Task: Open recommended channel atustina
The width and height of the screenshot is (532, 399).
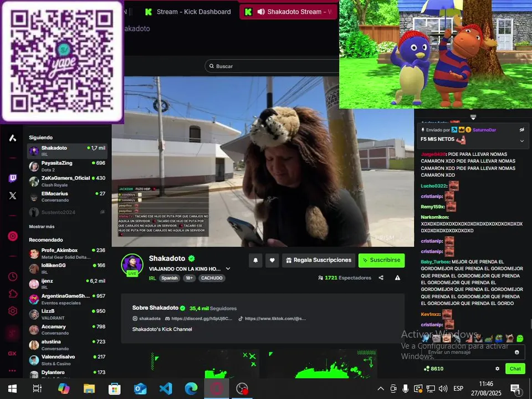Action: tap(67, 345)
